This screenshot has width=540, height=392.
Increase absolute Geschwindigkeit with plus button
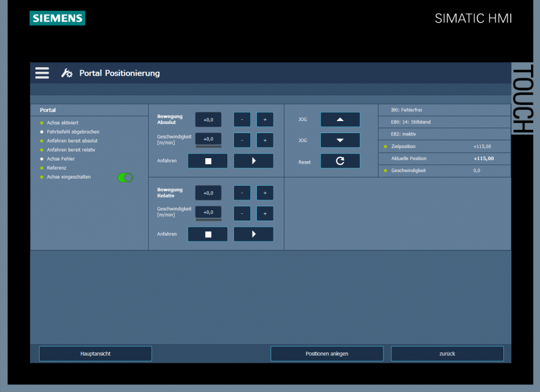pos(265,140)
